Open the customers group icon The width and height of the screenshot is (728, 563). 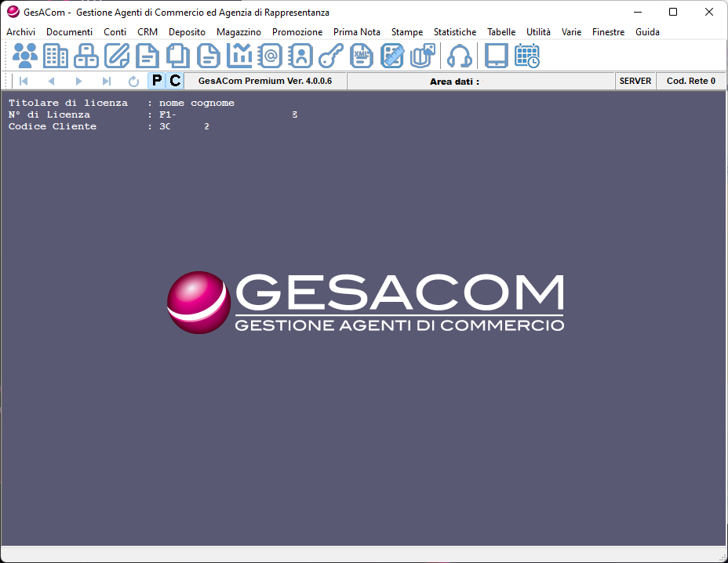25,56
